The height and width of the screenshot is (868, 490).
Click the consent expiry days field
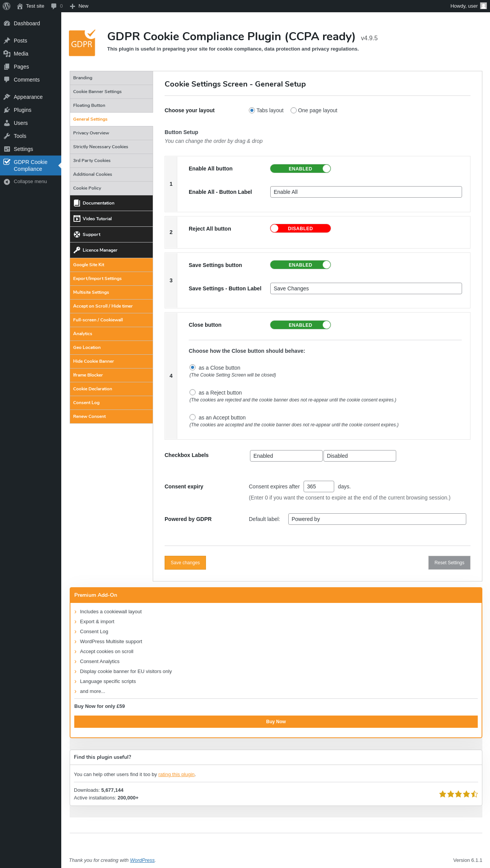tap(319, 486)
